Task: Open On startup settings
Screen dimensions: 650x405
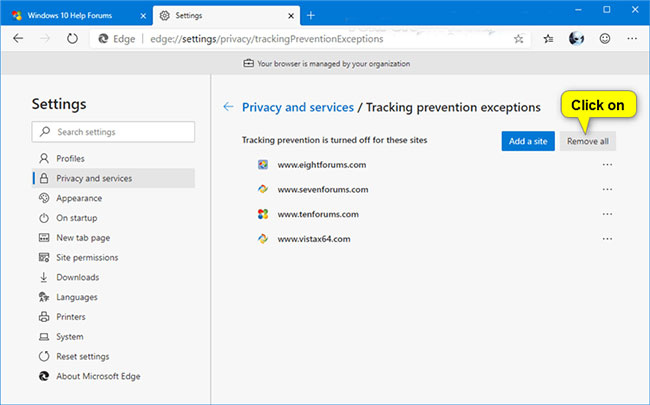Action: (x=113, y=218)
